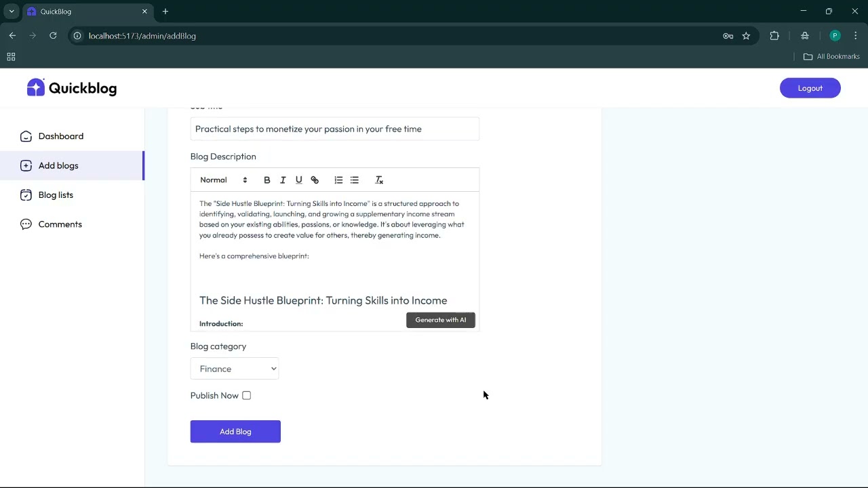Apply bullet list formatting
Viewport: 868px width, 488px height.
click(354, 180)
